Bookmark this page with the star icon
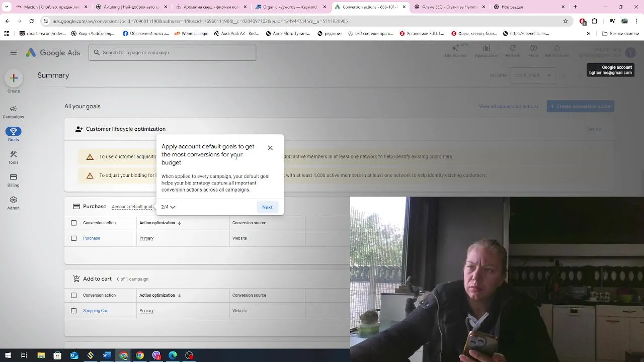 point(566,21)
